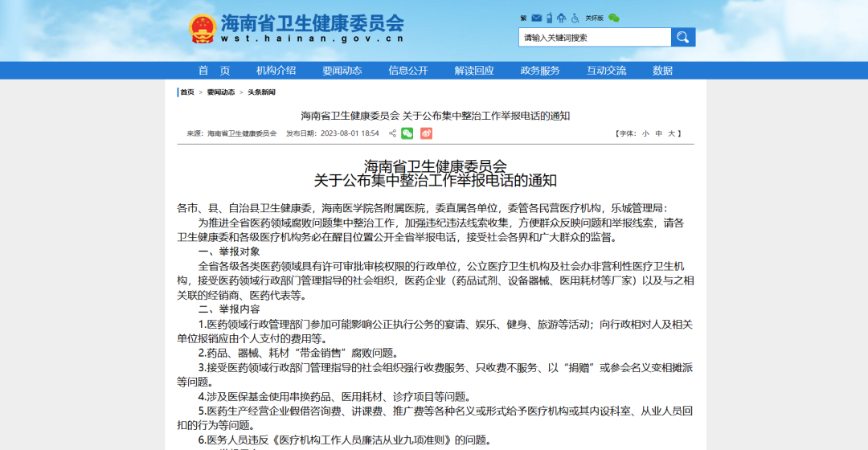Image resolution: width=868 pixels, height=450 pixels.
Task: Click item 2.药品、器械、耗材“带金销售”腐败问题
Action: coord(298,353)
